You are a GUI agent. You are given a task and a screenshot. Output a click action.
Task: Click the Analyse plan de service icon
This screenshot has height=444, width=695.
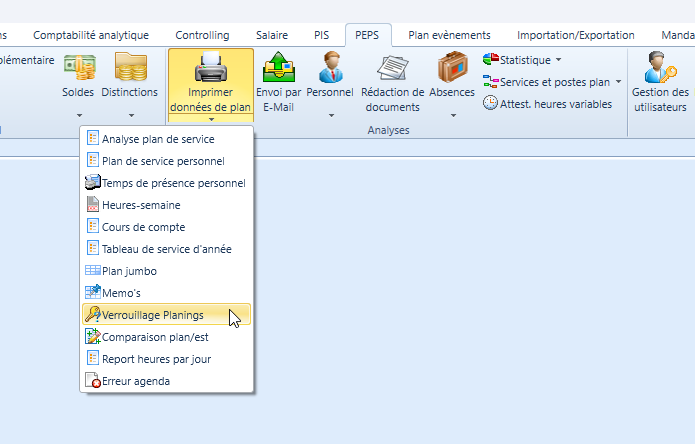[x=93, y=138]
